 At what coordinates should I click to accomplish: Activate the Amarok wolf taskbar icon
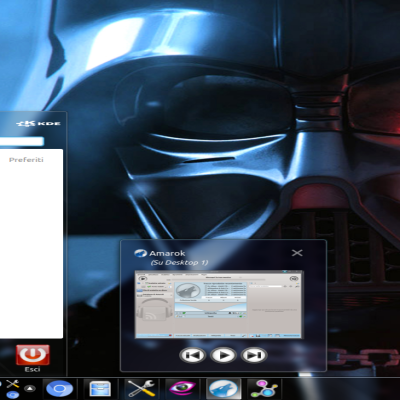coord(223,389)
